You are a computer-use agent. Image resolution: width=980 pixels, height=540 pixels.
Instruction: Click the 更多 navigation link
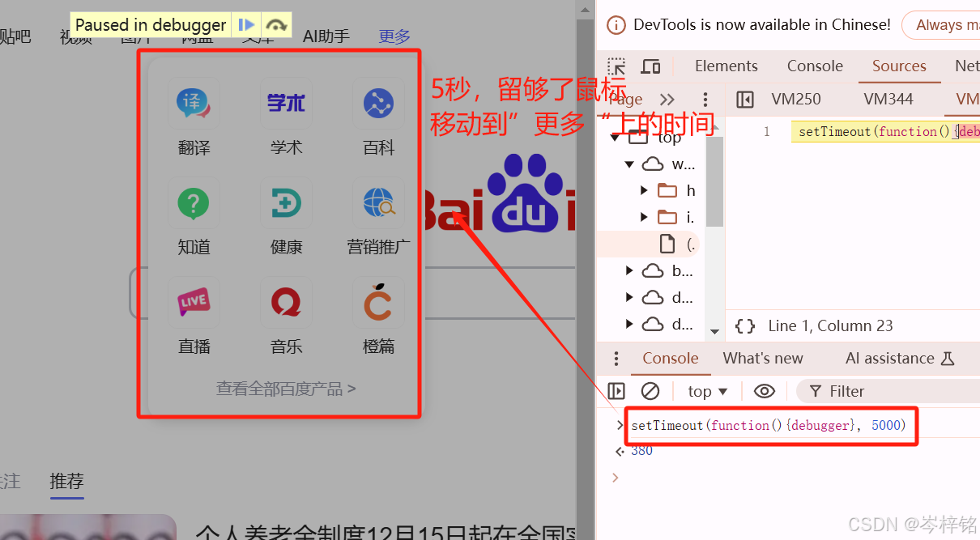click(x=394, y=36)
